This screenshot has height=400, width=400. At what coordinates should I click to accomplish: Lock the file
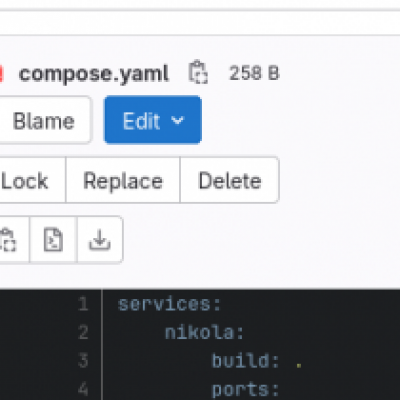pos(30,180)
